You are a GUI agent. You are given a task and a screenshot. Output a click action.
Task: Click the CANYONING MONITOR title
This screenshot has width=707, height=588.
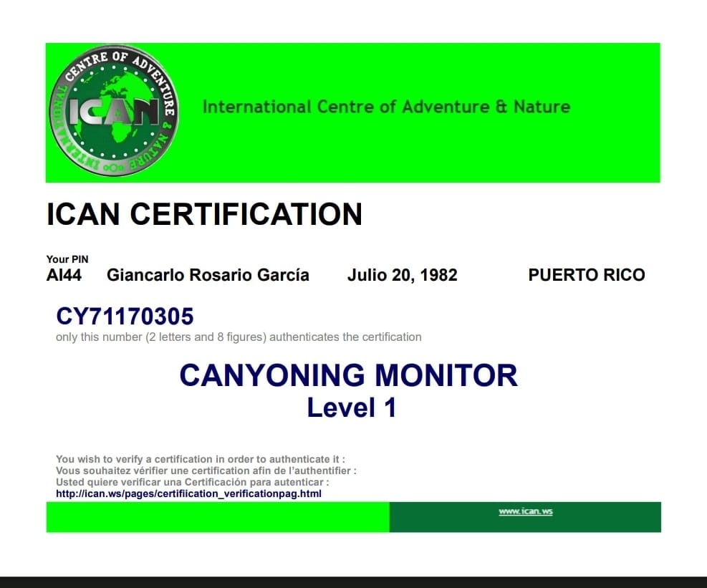pos(348,375)
